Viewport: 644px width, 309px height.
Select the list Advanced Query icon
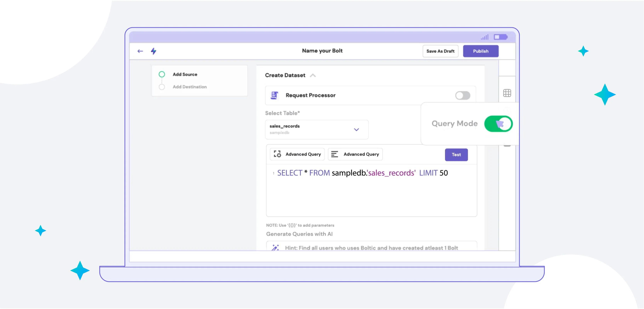click(x=334, y=154)
